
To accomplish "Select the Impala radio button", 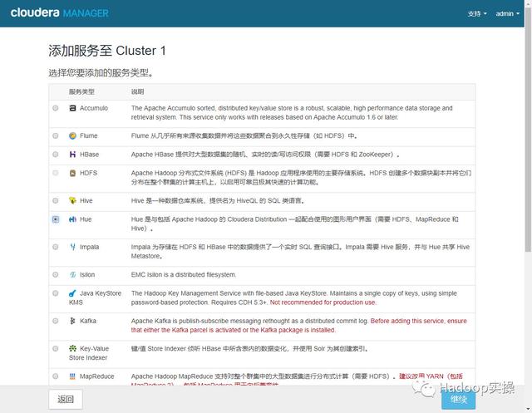I will pyautogui.click(x=56, y=247).
